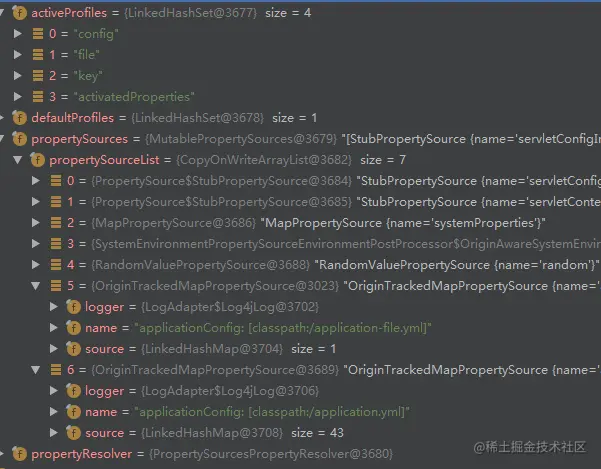Click the field icon of source LinkedHashMap@3708
The width and height of the screenshot is (601, 469).
tap(73, 433)
